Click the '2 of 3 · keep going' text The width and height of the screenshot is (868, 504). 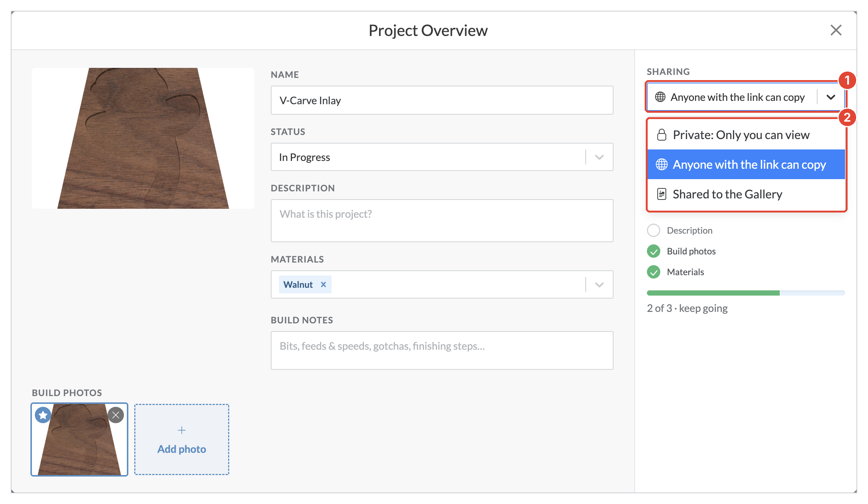(x=687, y=308)
